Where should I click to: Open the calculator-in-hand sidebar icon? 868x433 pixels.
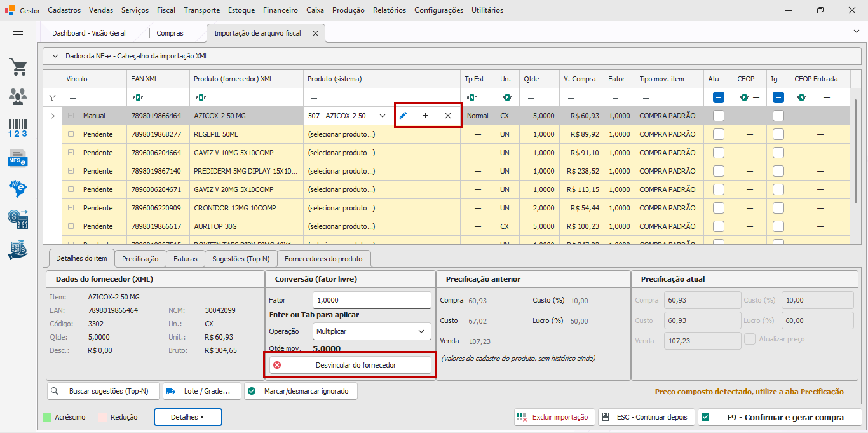point(18,249)
